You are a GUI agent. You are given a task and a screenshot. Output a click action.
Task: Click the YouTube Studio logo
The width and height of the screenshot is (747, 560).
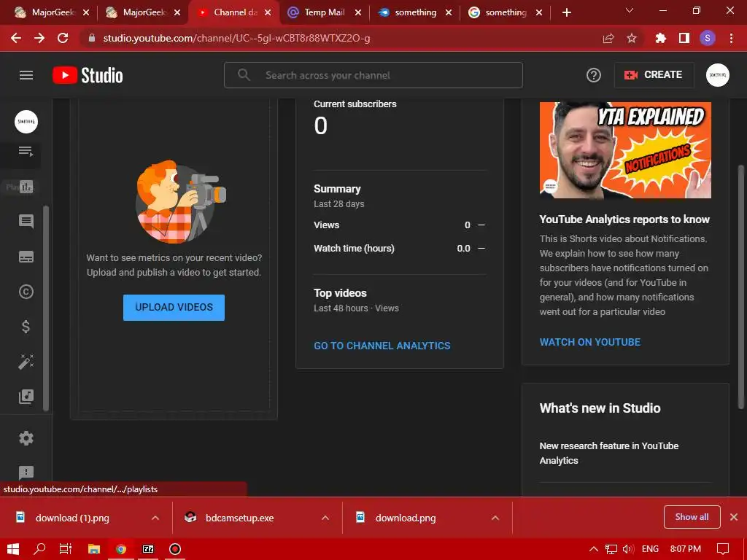coord(88,75)
